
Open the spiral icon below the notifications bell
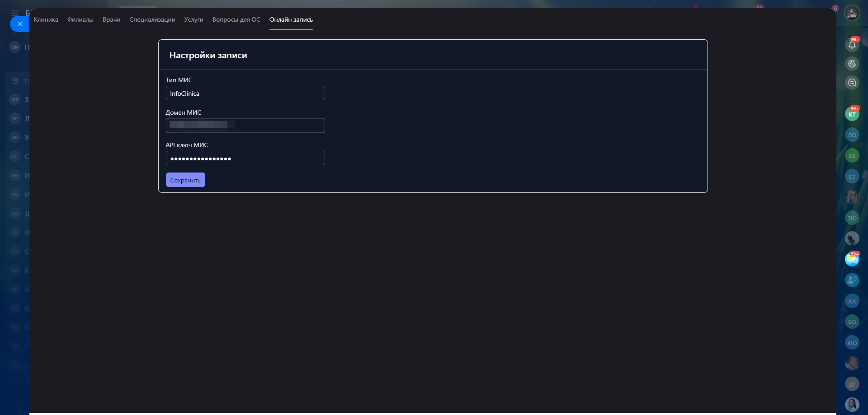tap(852, 64)
